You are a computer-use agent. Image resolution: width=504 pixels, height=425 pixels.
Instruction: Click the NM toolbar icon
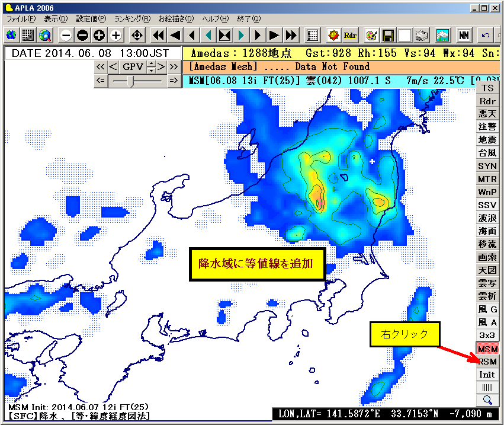pyautogui.click(x=464, y=34)
